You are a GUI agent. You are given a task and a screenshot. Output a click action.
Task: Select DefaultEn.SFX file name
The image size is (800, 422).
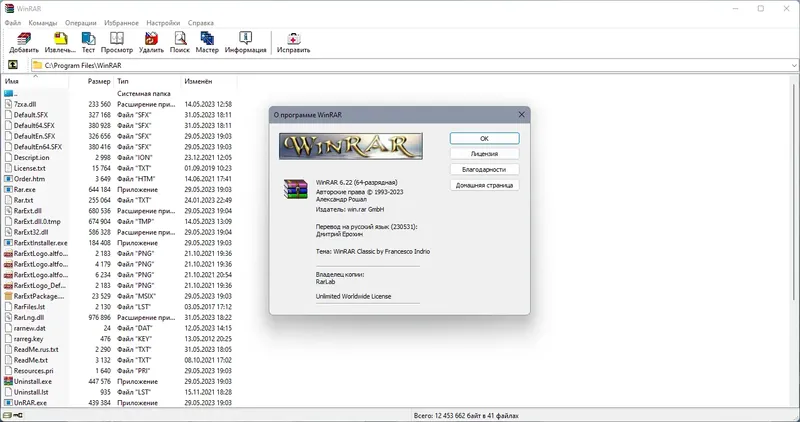34,136
